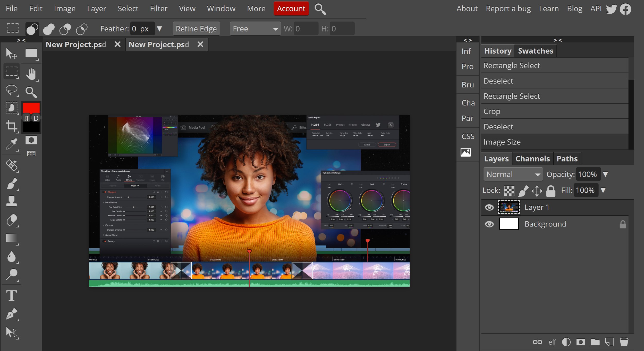Select the Clone Stamp tool
Screen dimensions: 644x351
pyautogui.click(x=12, y=202)
